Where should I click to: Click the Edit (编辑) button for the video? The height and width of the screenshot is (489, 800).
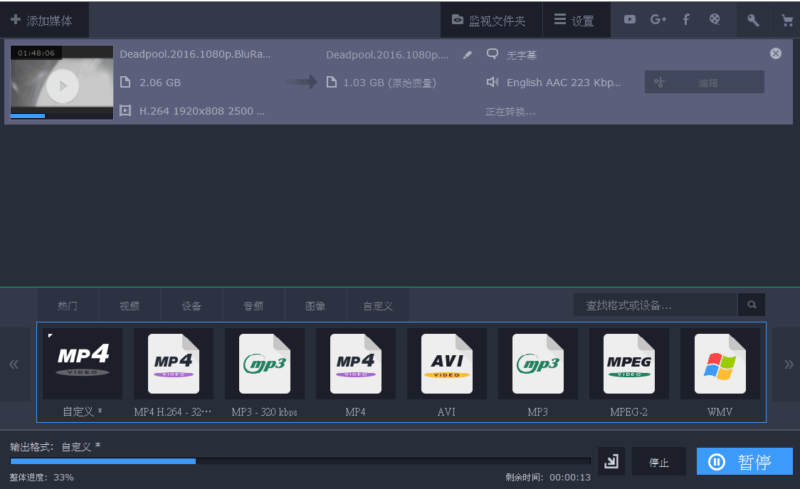pyautogui.click(x=705, y=82)
